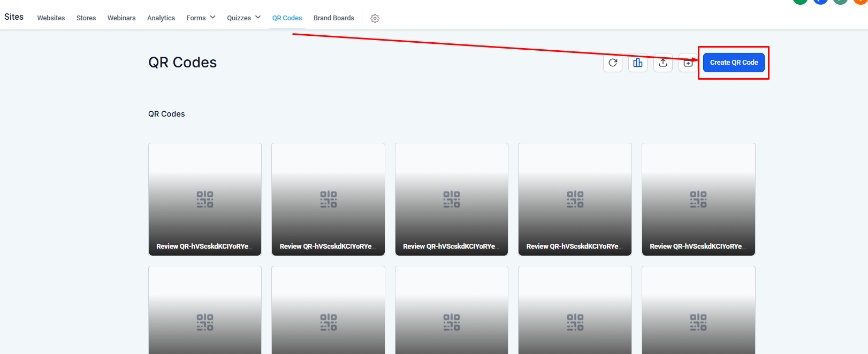Click the upload arrow icon
The image size is (868, 354).
[x=663, y=63]
